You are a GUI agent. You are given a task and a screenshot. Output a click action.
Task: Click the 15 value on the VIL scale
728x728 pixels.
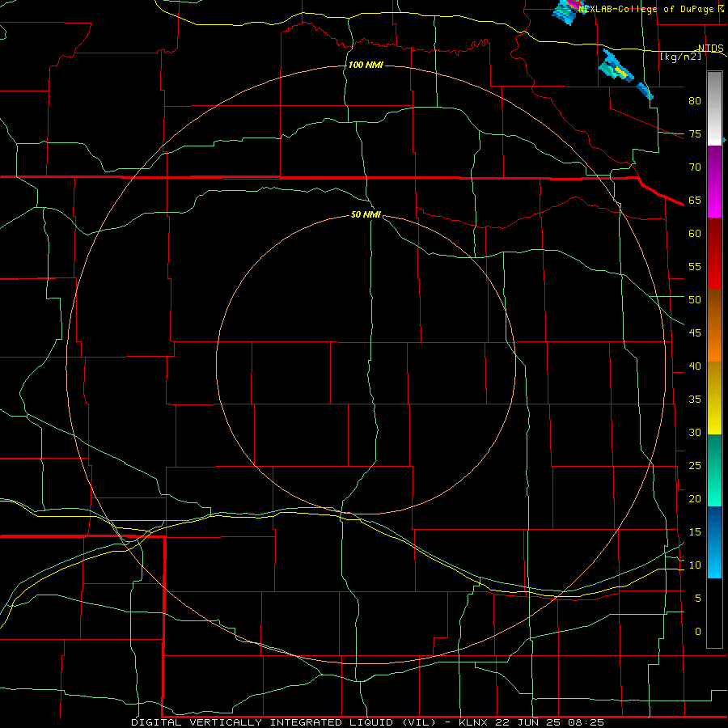pos(695,532)
